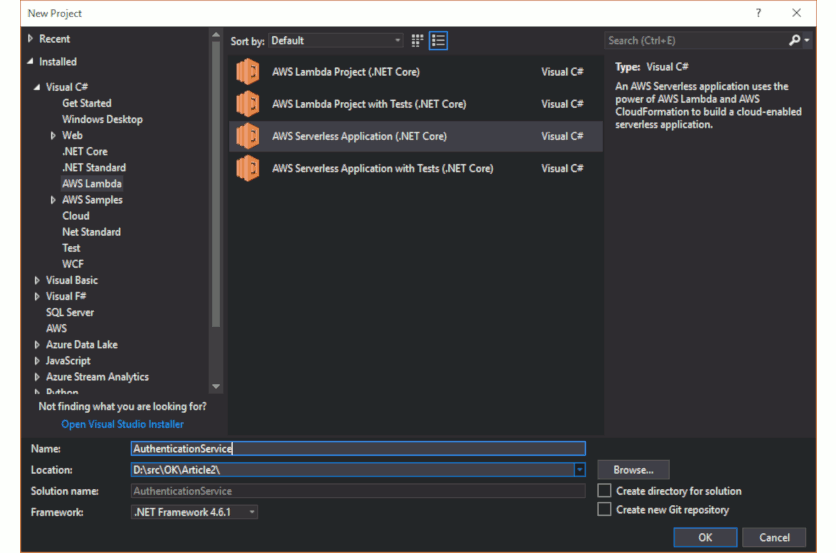836x553 pixels.
Task: Click the search magnifier icon
Action: pos(795,41)
